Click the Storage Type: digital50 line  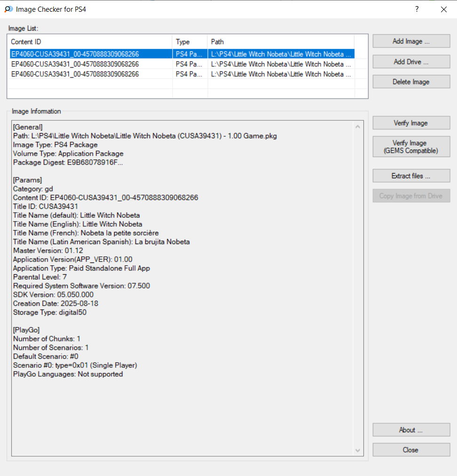tap(50, 312)
